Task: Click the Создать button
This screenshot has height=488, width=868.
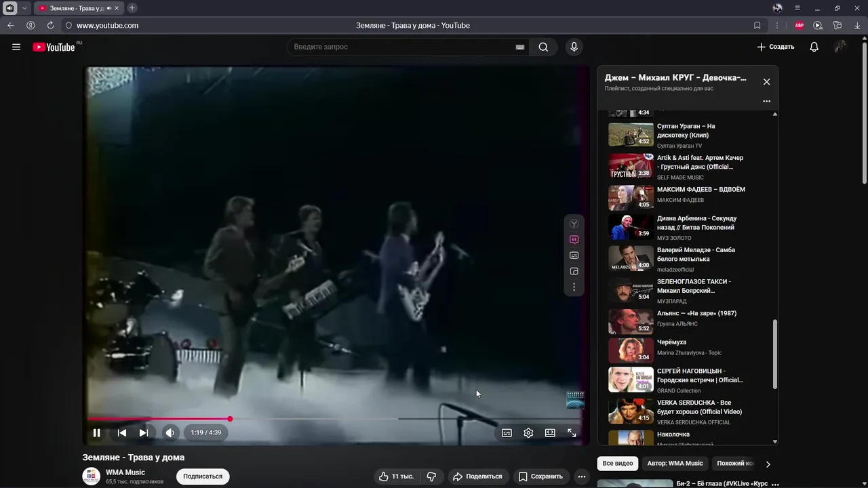Action: click(775, 47)
